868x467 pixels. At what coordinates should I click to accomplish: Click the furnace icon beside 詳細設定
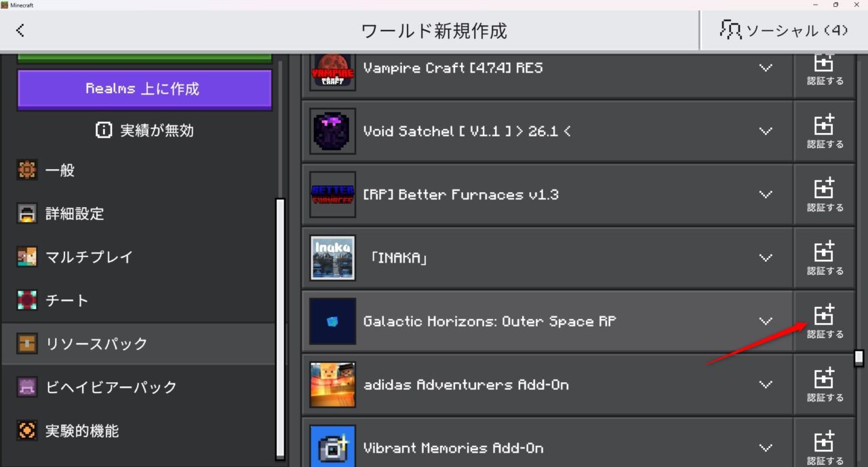coord(27,214)
